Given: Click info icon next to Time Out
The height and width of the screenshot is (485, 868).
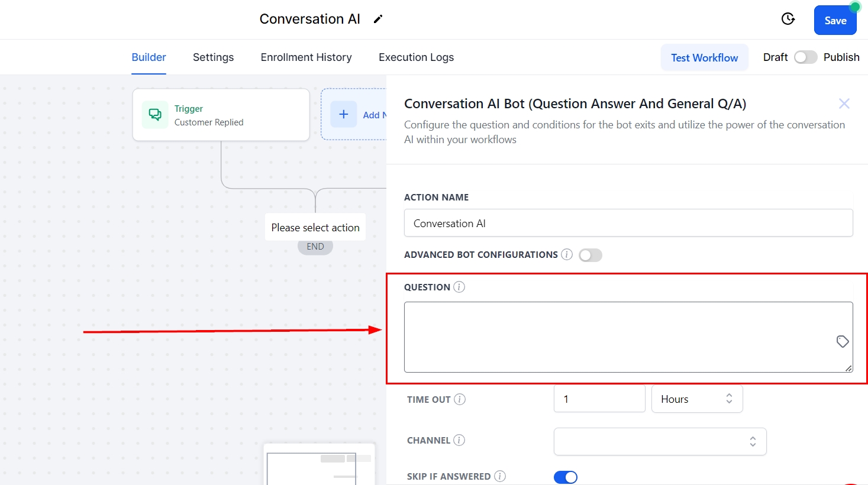Looking at the screenshot, I should (x=460, y=399).
